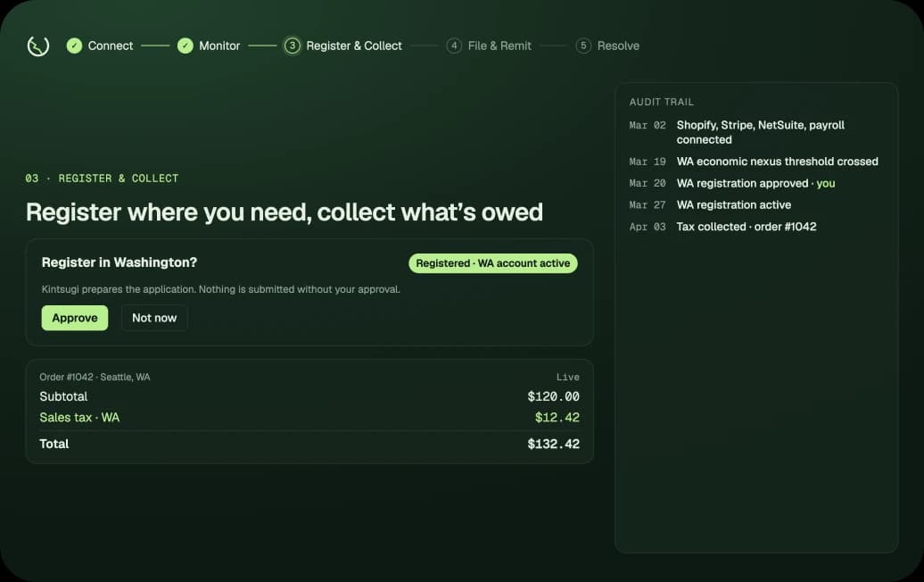Click the Registered WA account active badge
Image resolution: width=924 pixels, height=582 pixels.
coord(493,263)
